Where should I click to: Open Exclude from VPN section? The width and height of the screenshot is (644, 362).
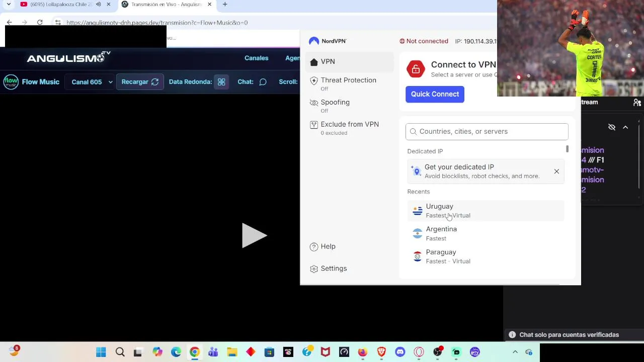pos(349,128)
